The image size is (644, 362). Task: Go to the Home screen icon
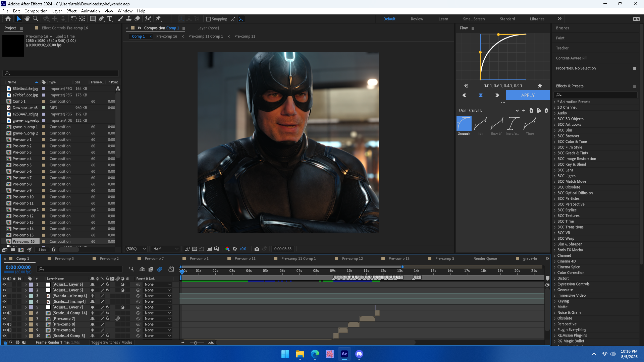pos(8,19)
